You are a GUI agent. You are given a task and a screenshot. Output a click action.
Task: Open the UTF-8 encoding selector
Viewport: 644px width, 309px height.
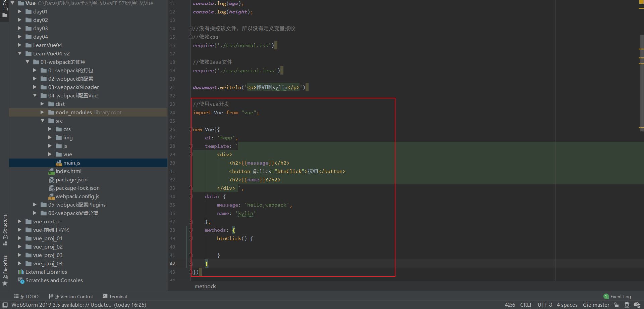click(x=545, y=305)
